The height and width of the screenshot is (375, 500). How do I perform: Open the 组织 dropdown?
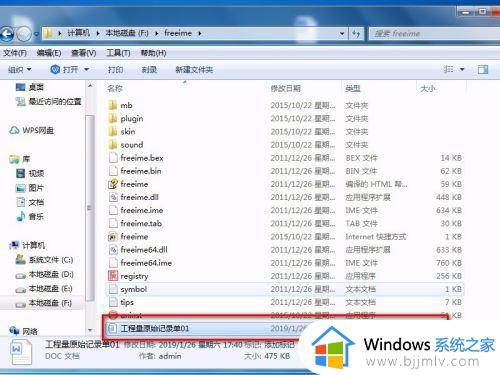19,70
